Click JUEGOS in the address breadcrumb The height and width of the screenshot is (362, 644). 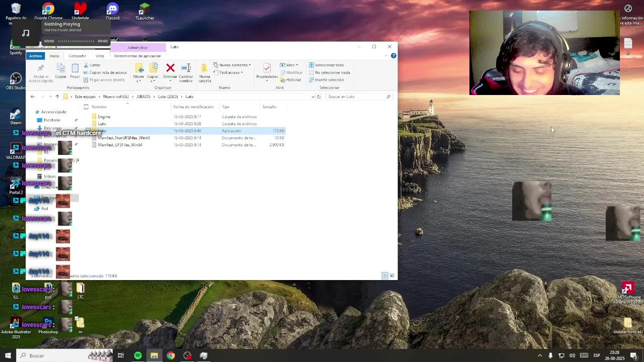pyautogui.click(x=143, y=97)
